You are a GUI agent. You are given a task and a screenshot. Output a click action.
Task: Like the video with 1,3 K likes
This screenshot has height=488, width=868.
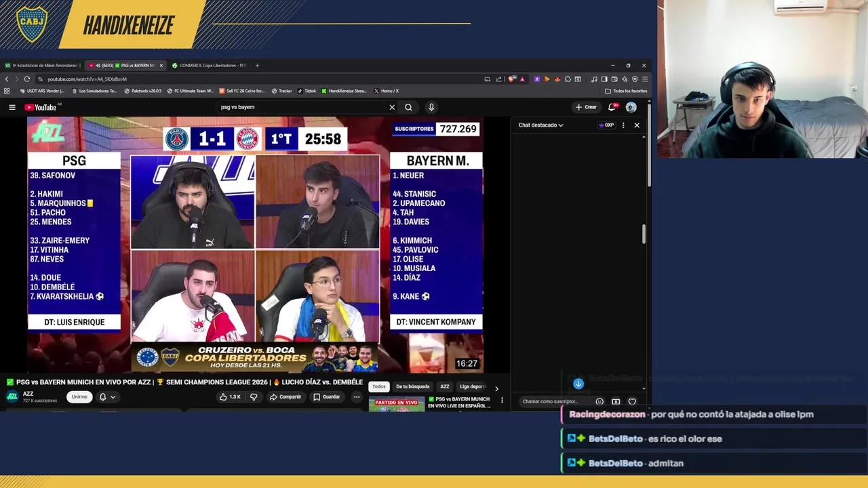click(230, 396)
